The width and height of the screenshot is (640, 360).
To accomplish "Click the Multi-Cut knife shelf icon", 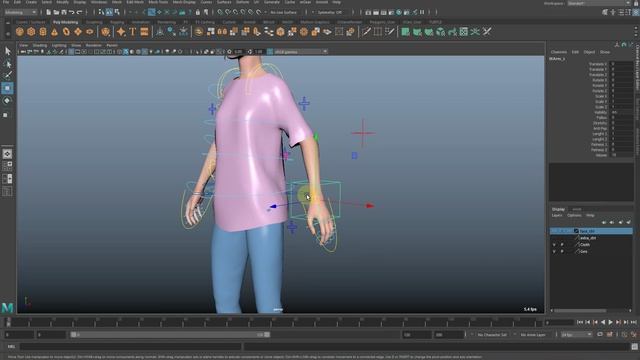I will (x=366, y=31).
